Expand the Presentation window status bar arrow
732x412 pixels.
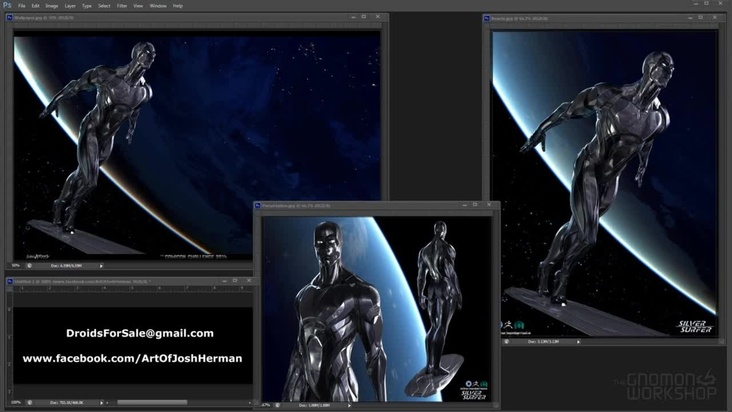pyautogui.click(x=349, y=406)
